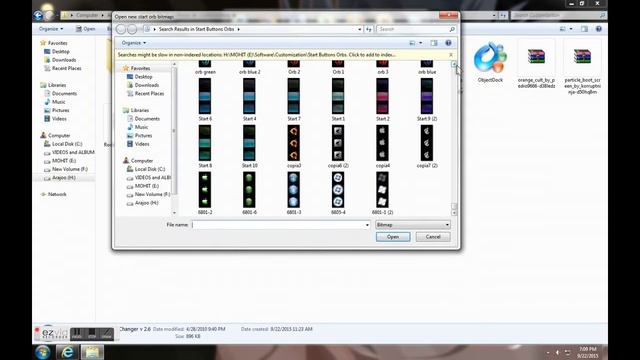
Task: Pick the purple Start 9 (2) bitmap
Action: 427,96
